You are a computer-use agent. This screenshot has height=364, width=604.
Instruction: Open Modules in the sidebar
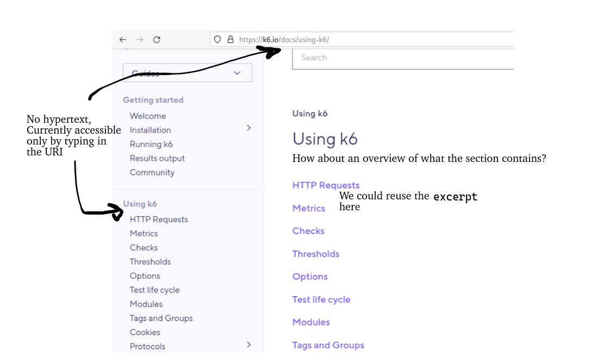146,304
